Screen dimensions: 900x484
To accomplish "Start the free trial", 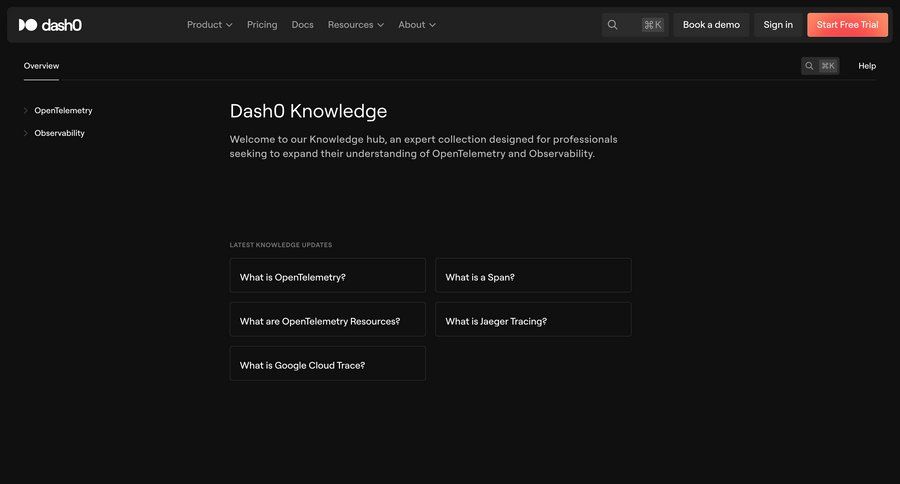I will [847, 25].
